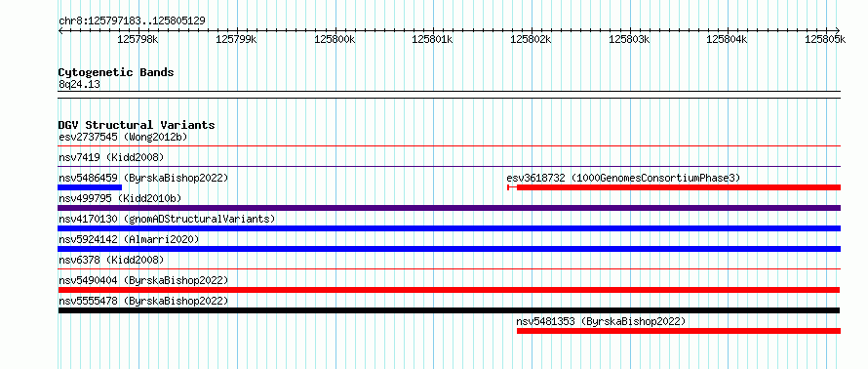Click the 125805k ruler tick label
The height and width of the screenshot is (369, 868).
point(825,39)
